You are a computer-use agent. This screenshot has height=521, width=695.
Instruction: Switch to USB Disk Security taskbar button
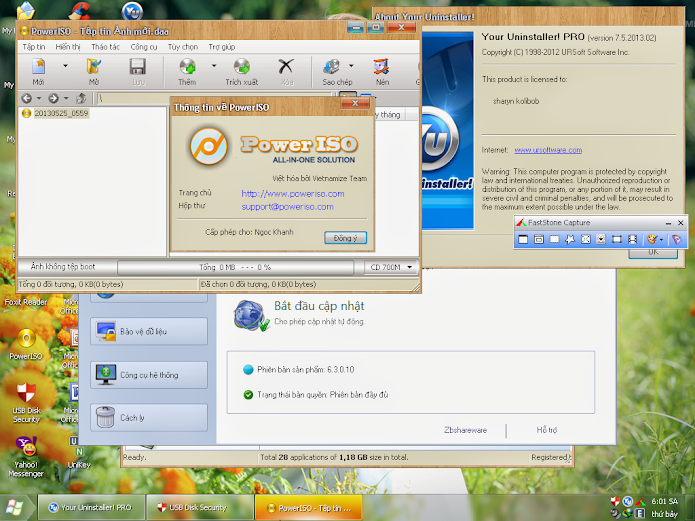tap(199, 508)
